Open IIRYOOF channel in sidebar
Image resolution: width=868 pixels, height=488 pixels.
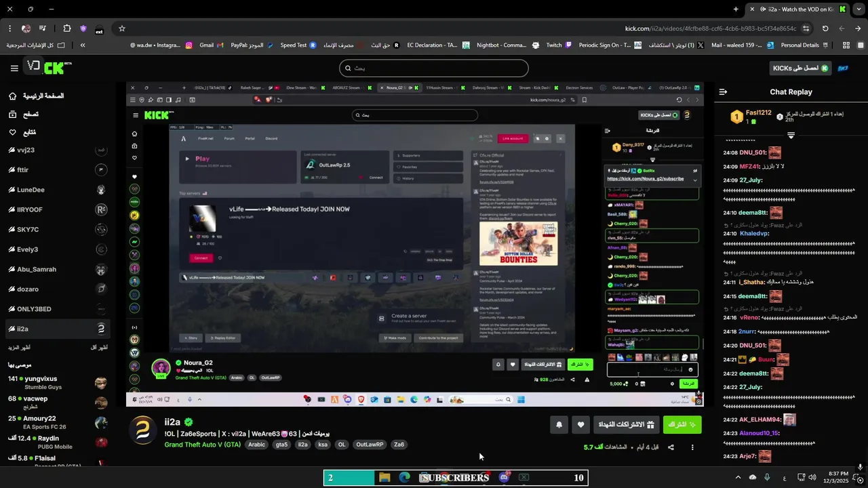click(57, 209)
